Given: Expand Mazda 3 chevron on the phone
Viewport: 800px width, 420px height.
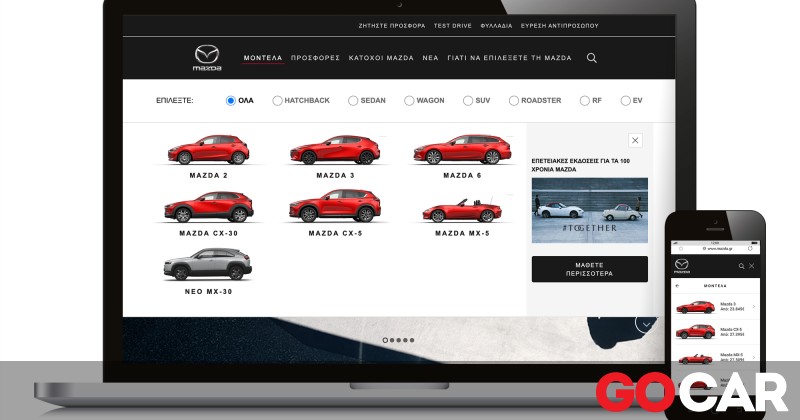Looking at the screenshot, I should point(754,307).
